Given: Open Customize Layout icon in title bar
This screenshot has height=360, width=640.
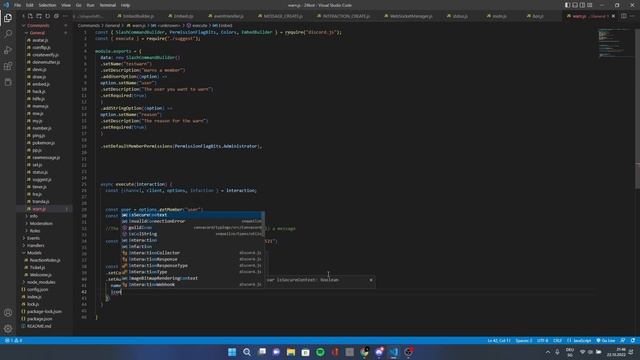Looking at the screenshot, I should coord(590,5).
